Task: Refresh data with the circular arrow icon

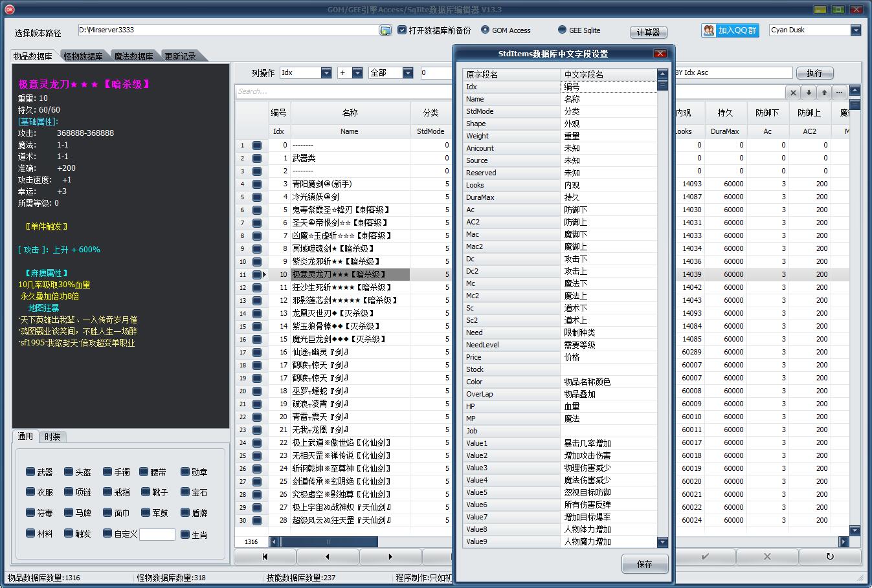Action: (x=830, y=556)
